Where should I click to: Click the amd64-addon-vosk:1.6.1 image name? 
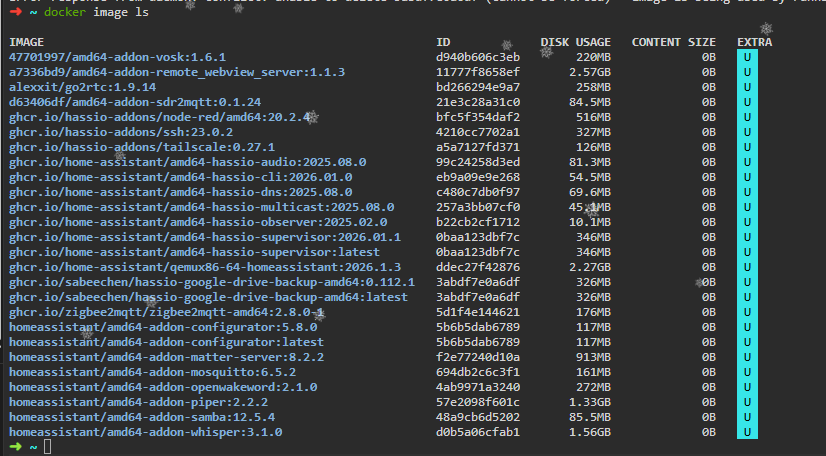click(x=117, y=58)
